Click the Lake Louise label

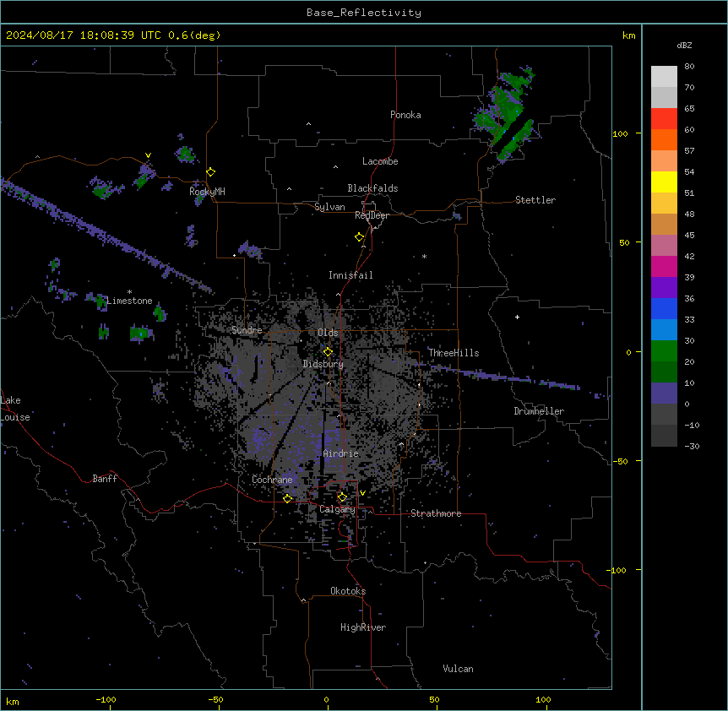click(15, 409)
